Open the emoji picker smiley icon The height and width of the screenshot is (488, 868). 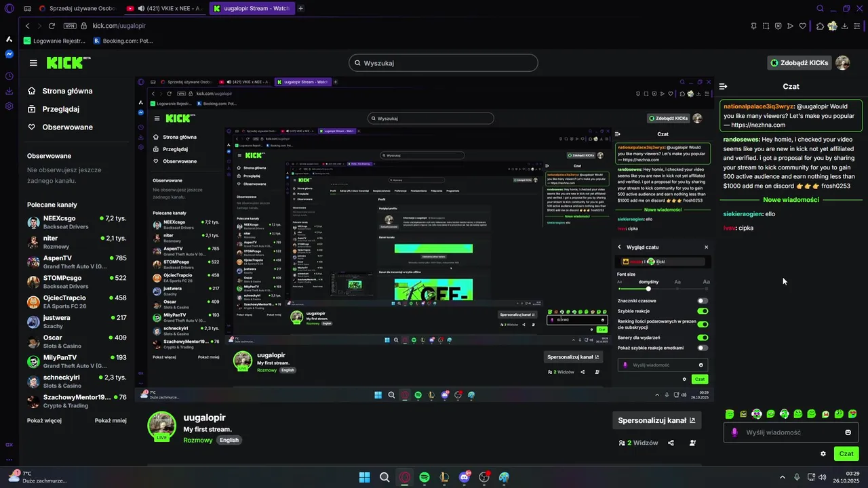(848, 432)
